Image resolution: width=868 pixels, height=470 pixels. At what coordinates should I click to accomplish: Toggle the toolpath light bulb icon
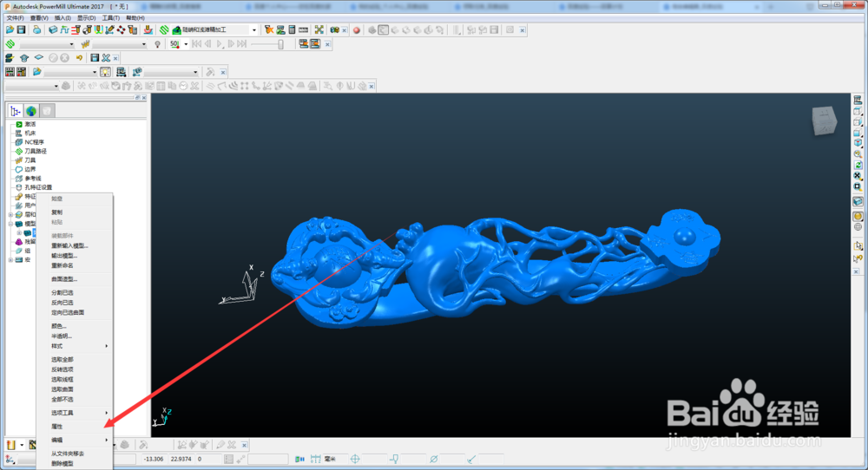click(x=158, y=44)
